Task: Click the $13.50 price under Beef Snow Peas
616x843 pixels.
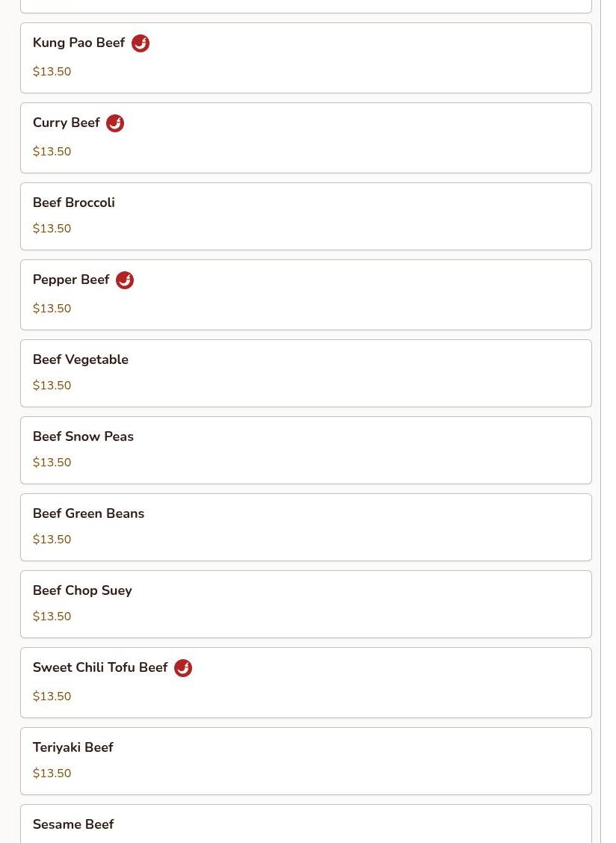Action: [52, 463]
